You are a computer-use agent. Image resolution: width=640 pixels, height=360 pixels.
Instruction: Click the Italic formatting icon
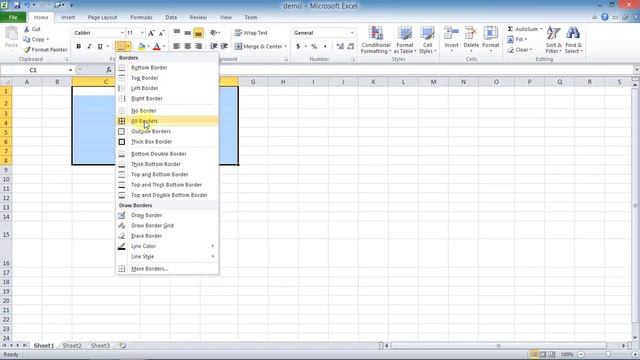(x=89, y=47)
